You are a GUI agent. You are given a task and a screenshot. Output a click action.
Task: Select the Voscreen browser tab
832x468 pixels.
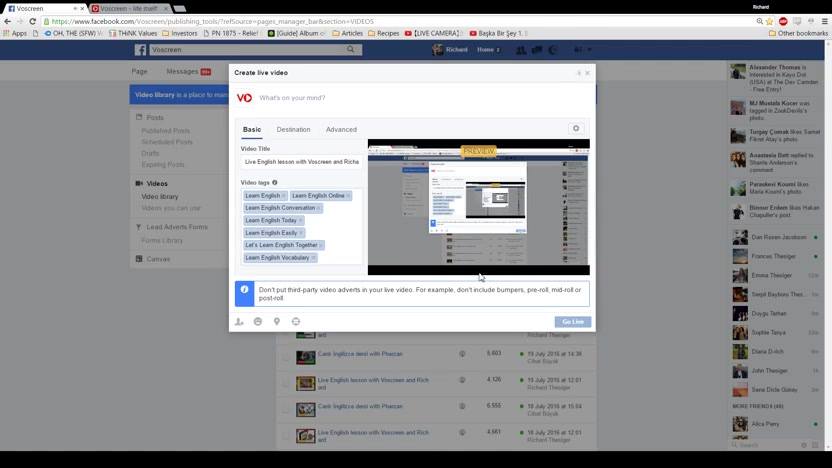(x=42, y=8)
